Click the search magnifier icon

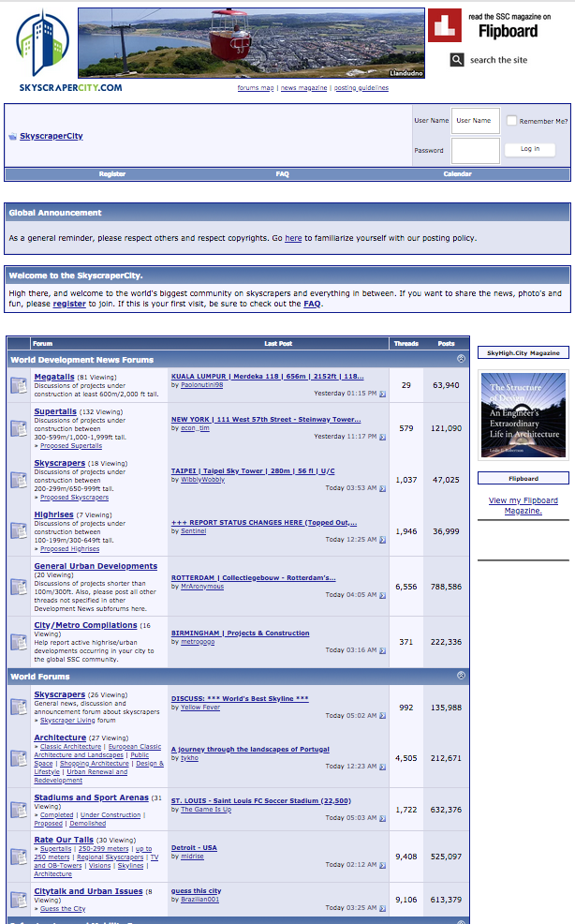(457, 60)
